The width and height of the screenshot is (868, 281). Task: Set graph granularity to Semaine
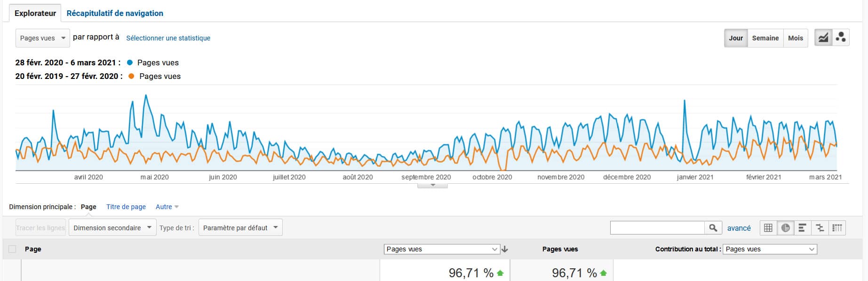point(765,38)
